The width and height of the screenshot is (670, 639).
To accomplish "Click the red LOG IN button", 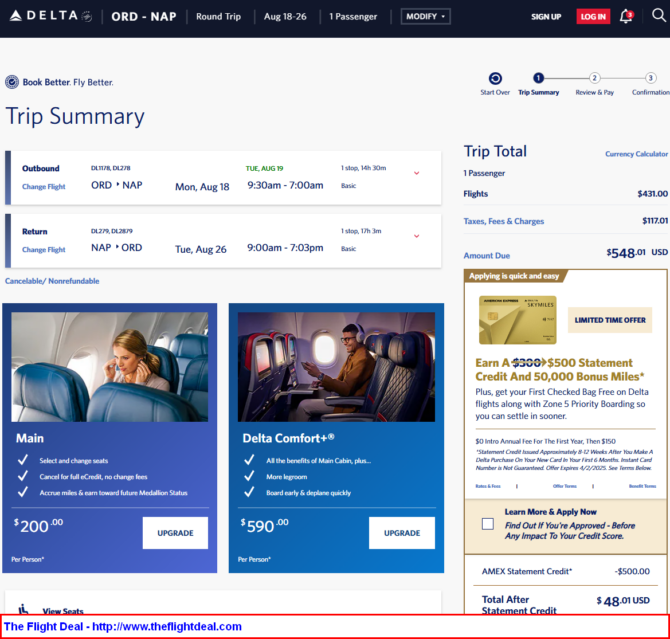I will click(593, 17).
